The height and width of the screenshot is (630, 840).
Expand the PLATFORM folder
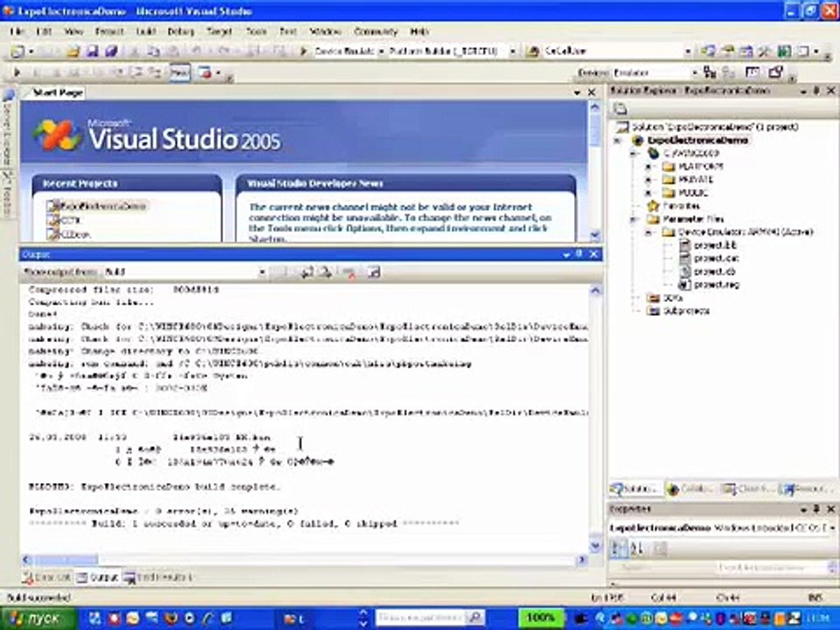pyautogui.click(x=648, y=166)
